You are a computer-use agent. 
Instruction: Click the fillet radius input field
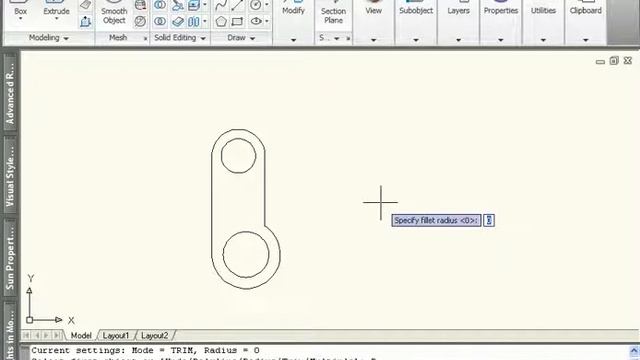pos(489,220)
